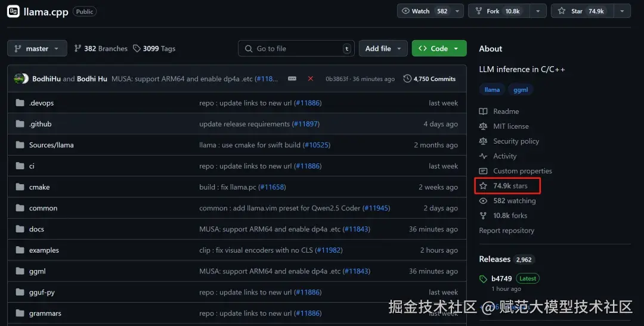The height and width of the screenshot is (326, 644).
Task: Open the Activity link
Action: (x=505, y=156)
